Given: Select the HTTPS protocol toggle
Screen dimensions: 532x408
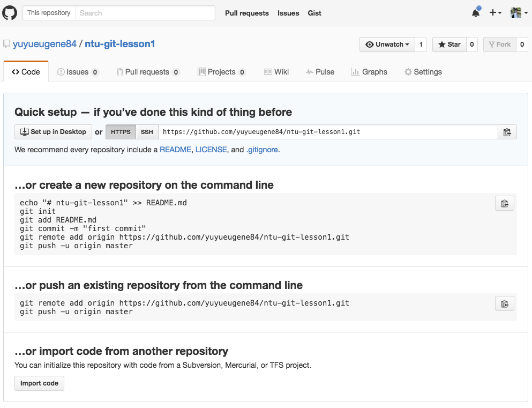Looking at the screenshot, I should tap(121, 132).
